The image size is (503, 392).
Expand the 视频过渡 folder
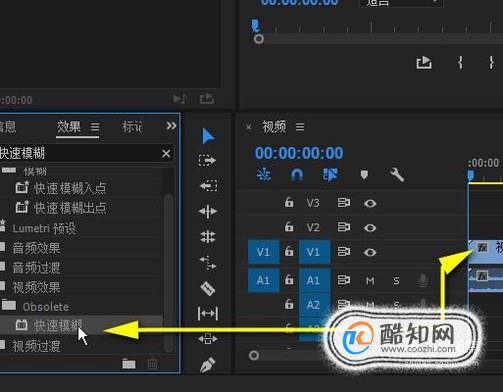[x=36, y=346]
